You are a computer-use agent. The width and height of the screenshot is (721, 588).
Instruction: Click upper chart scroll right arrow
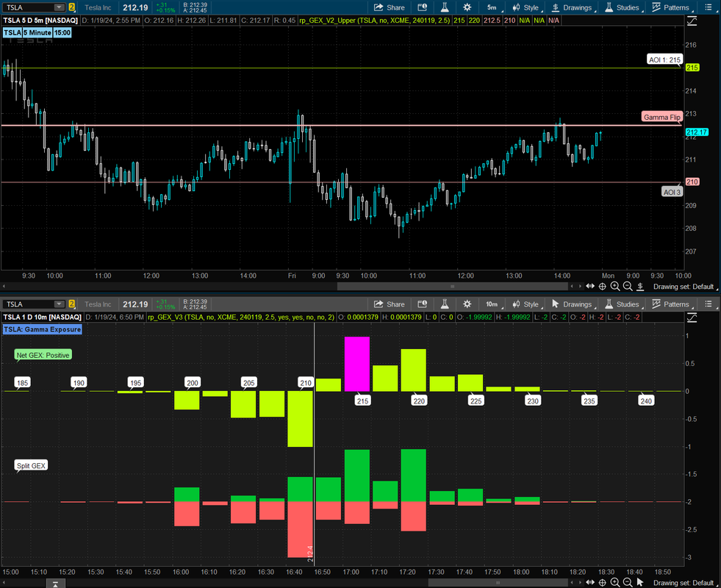click(580, 287)
